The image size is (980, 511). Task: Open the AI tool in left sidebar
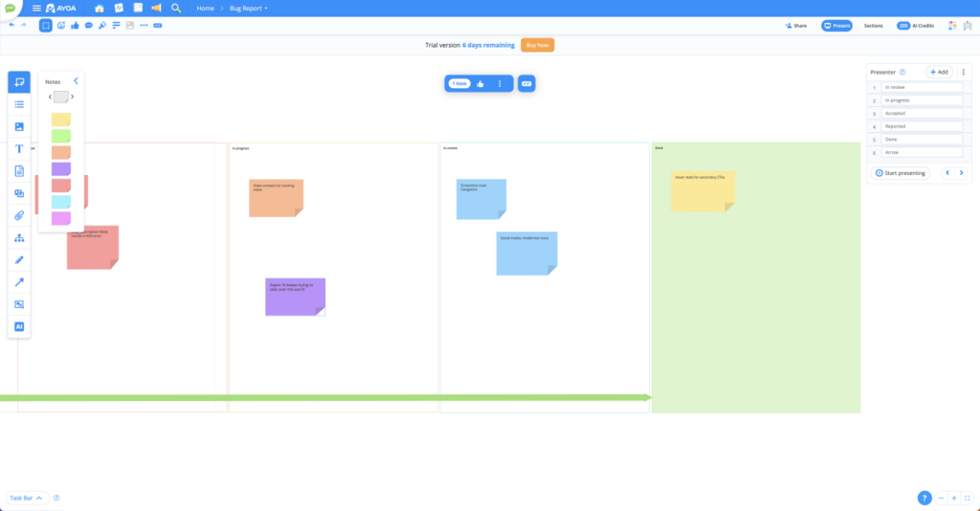19,326
